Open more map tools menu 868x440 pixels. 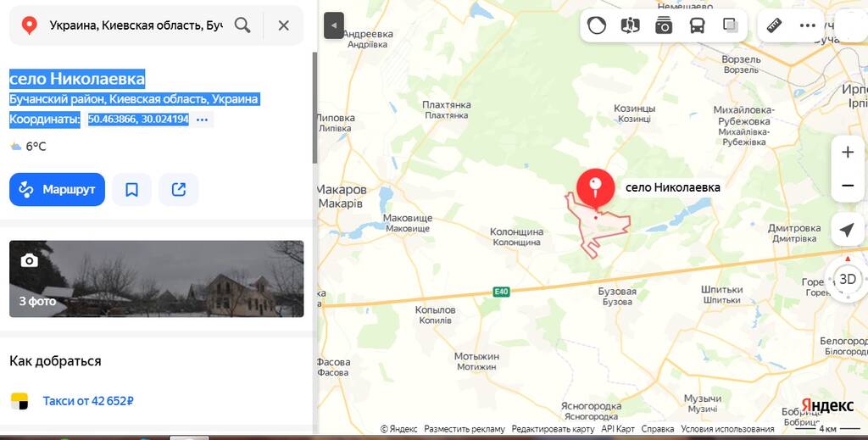(807, 25)
